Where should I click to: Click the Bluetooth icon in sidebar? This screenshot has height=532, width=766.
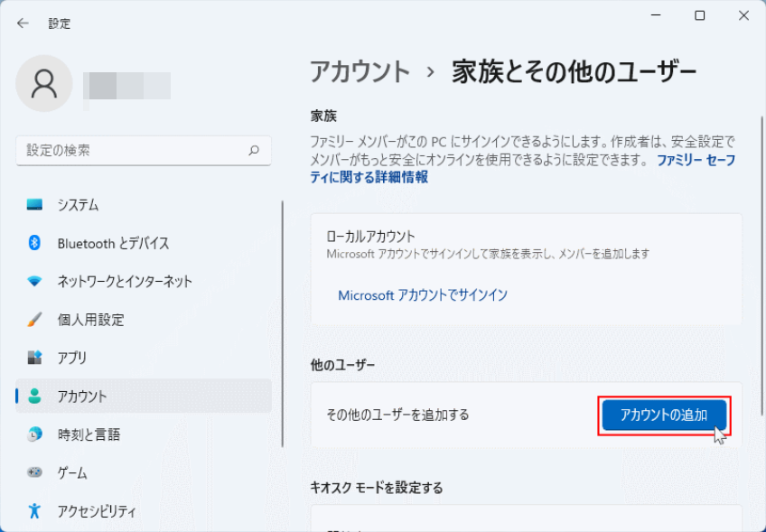tap(35, 243)
